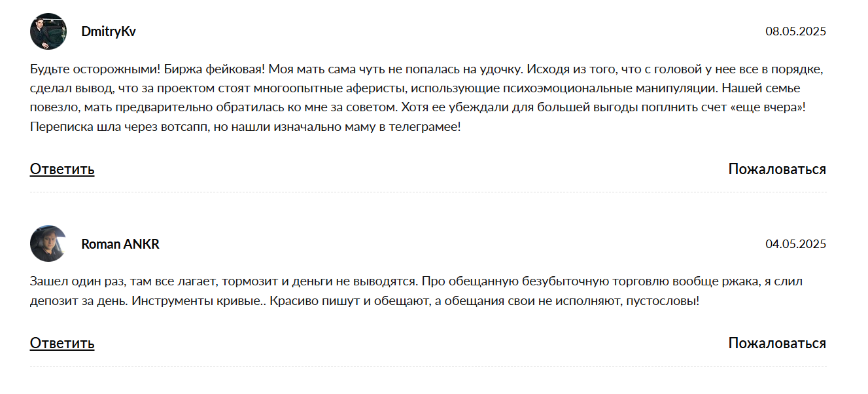Click the opening phrase "Будьте осторожными!"
Screen dimensions: 868x394
[93, 69]
